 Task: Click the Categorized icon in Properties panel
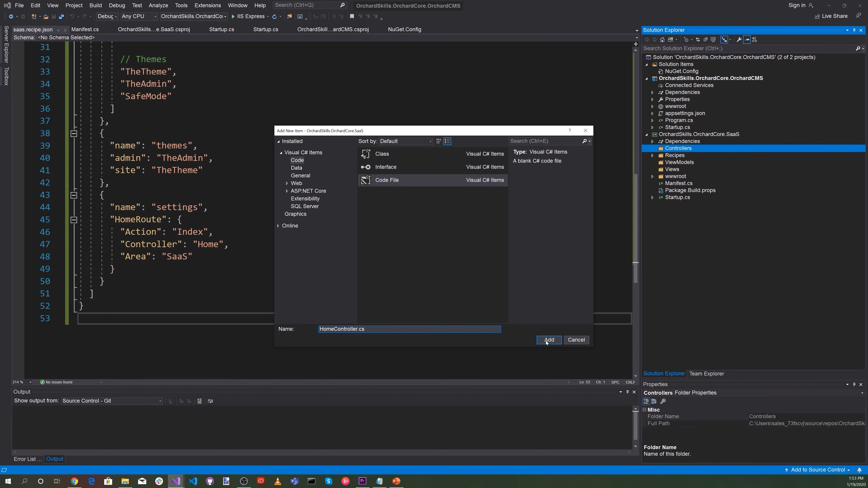[x=646, y=401]
